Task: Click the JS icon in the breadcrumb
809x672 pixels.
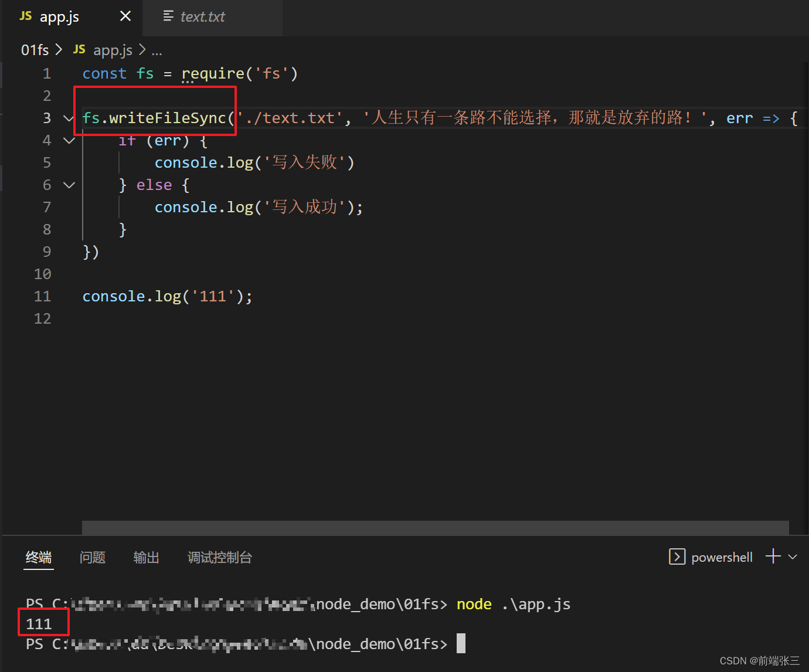Action: click(79, 50)
